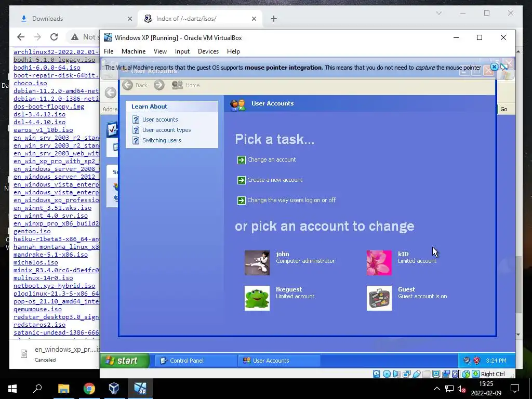Click the XP tray icon left of the shield
The image size is (532, 399).
(467, 361)
